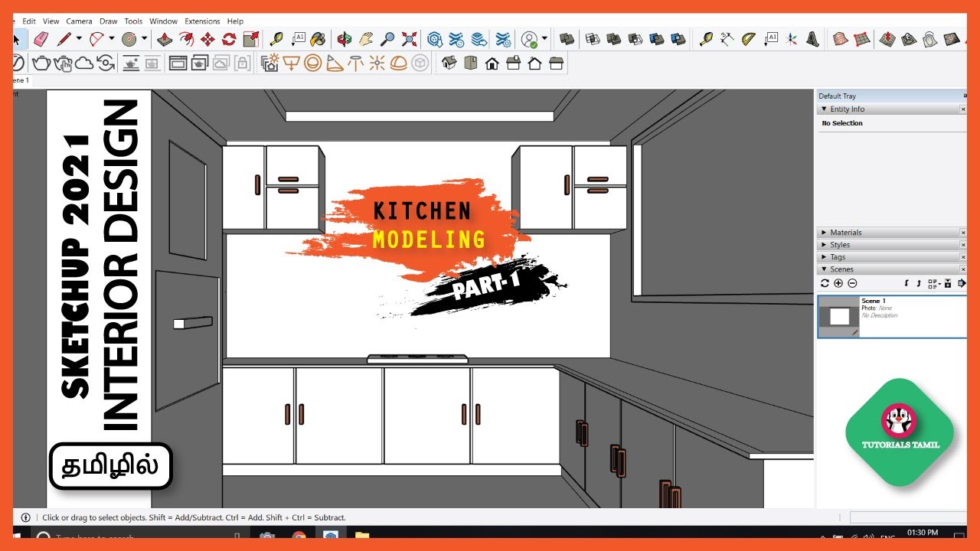Click the Measurements input box

point(909,517)
